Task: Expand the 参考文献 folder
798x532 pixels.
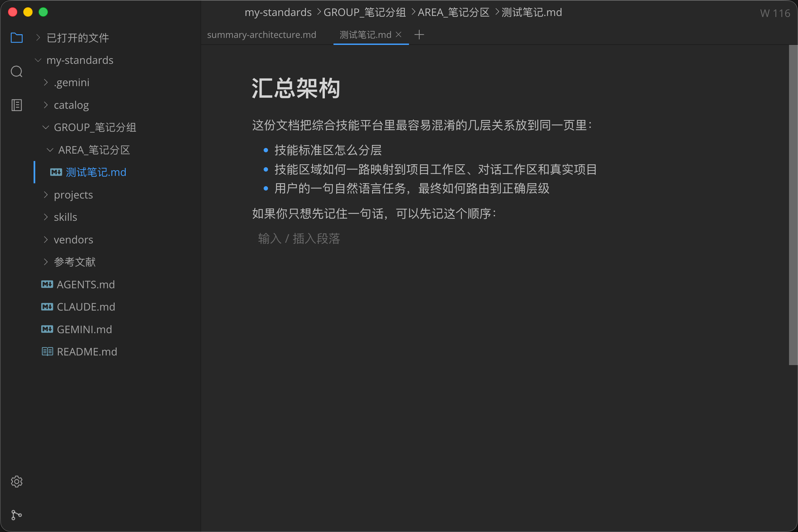Action: [x=46, y=262]
